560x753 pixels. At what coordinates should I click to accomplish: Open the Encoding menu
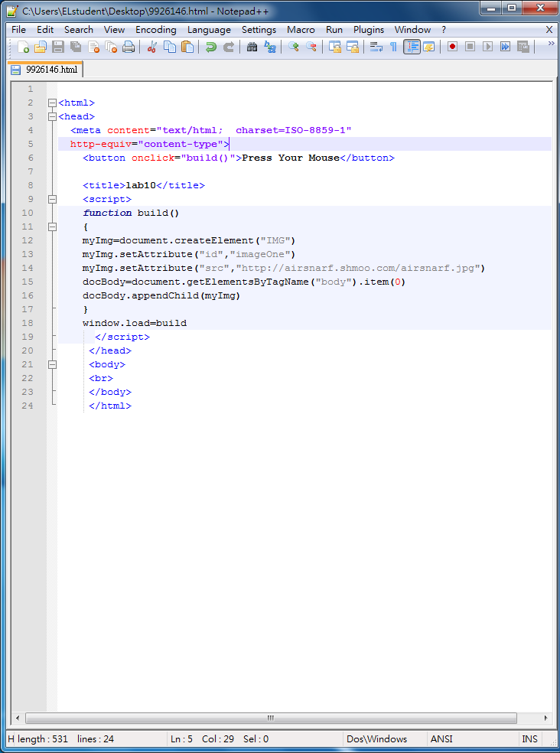pyautogui.click(x=155, y=30)
